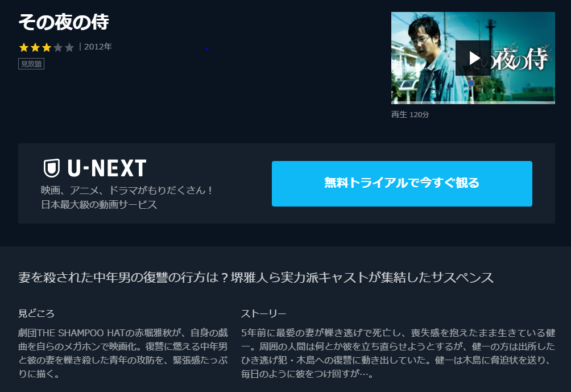Image resolution: width=571 pixels, height=392 pixels.
Task: Click the 日本最大級の動画サービス tagline
Action: (x=99, y=205)
